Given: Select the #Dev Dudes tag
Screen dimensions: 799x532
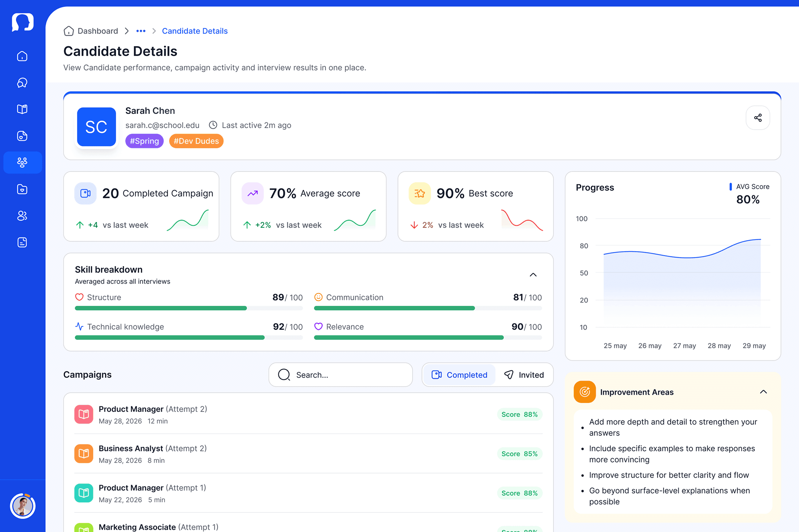Looking at the screenshot, I should coord(196,141).
